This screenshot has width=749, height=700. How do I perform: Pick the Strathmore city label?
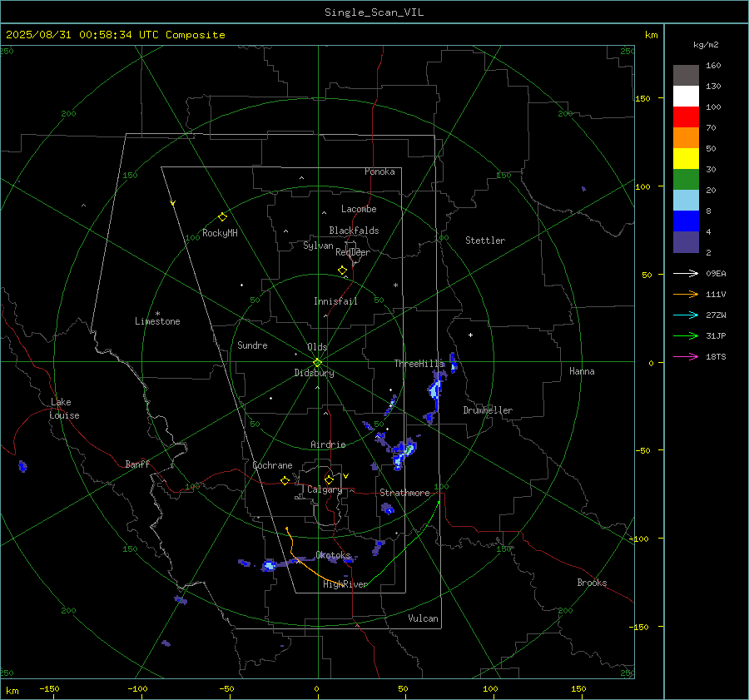pos(404,493)
